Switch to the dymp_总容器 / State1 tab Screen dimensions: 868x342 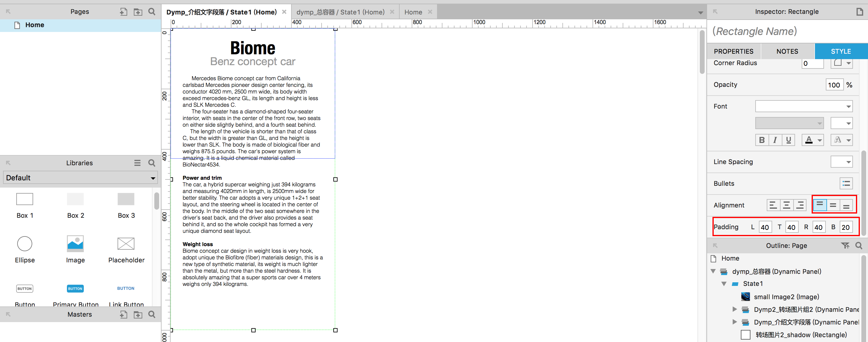[340, 12]
